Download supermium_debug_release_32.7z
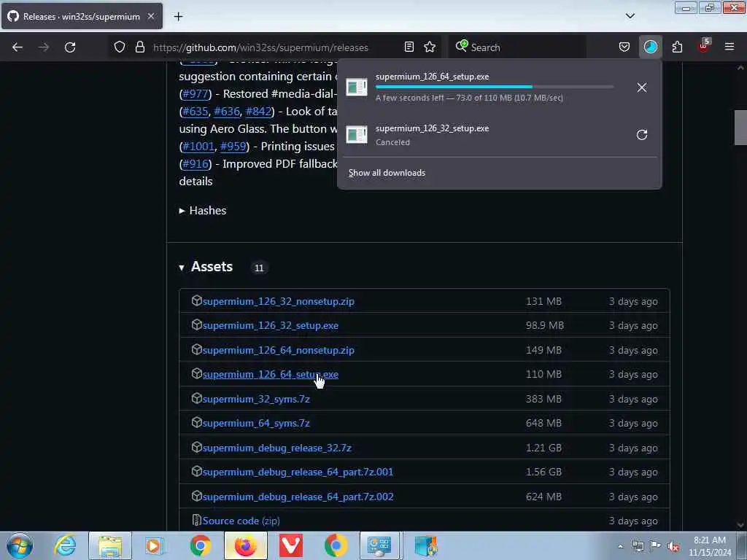This screenshot has width=747, height=560. pyautogui.click(x=276, y=448)
